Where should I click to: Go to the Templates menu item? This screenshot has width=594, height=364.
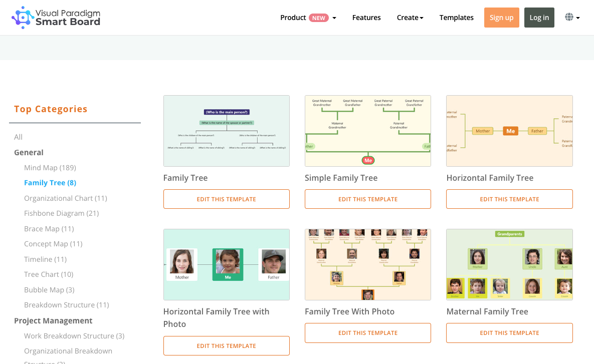pyautogui.click(x=456, y=18)
